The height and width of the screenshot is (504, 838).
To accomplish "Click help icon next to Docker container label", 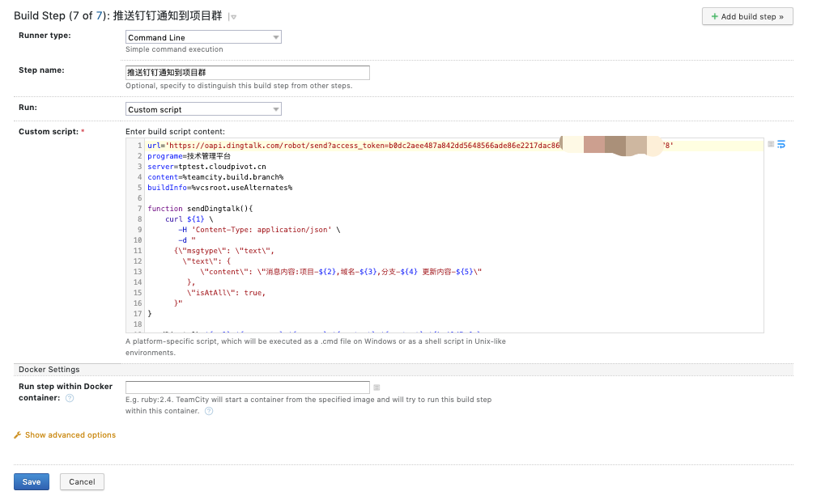I will click(70, 398).
